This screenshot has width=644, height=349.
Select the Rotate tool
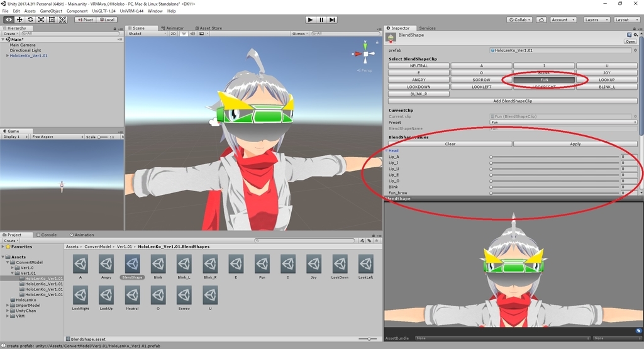click(30, 19)
